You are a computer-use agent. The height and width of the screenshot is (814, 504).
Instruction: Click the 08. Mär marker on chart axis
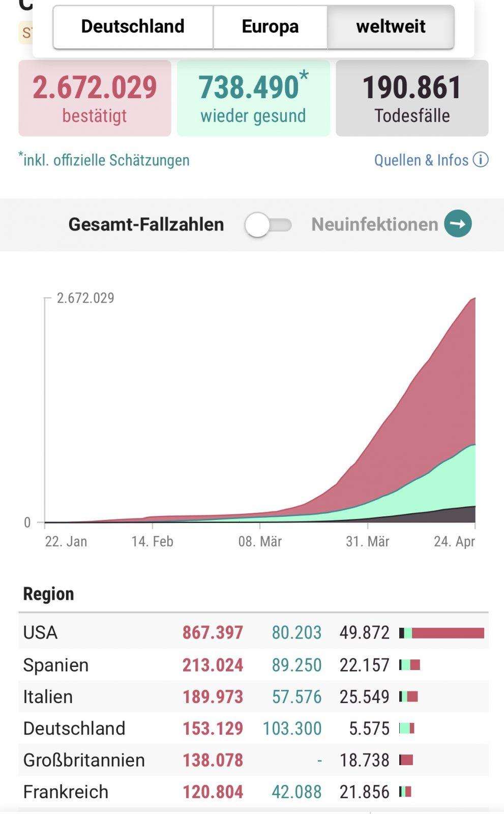pyautogui.click(x=260, y=541)
